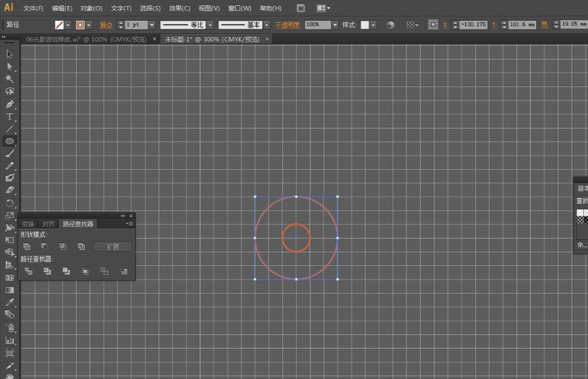Click the stroke weight input field

pyautogui.click(x=135, y=25)
